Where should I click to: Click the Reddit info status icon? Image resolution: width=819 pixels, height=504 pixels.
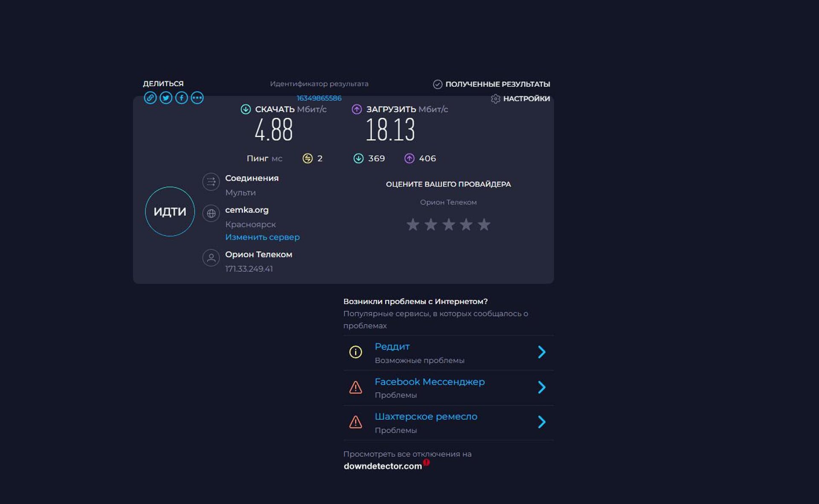356,352
